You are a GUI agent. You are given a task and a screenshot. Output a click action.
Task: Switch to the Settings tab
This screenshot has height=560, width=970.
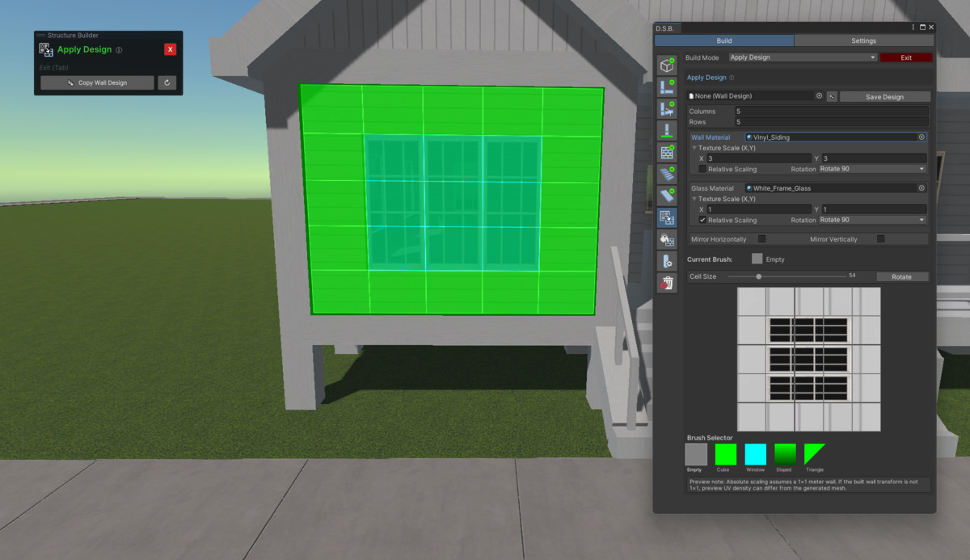click(863, 40)
